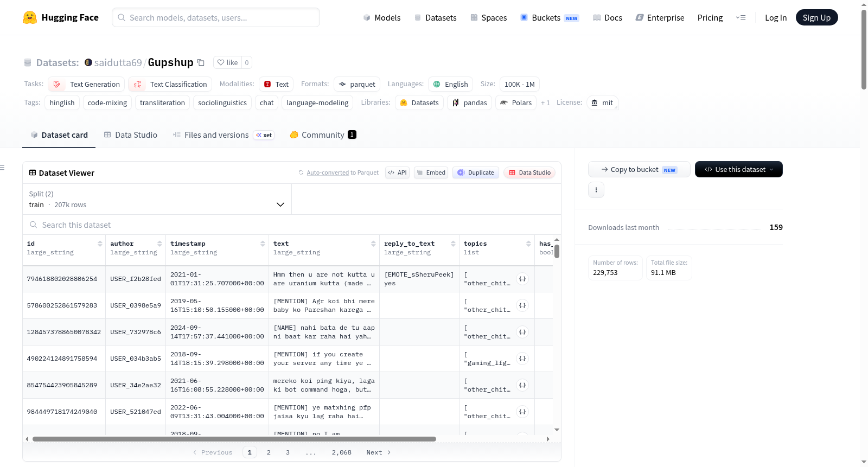Viewport: 868px width, 467px height.
Task: Expand topics cell for USER_034b3ab5 row
Action: point(522,359)
